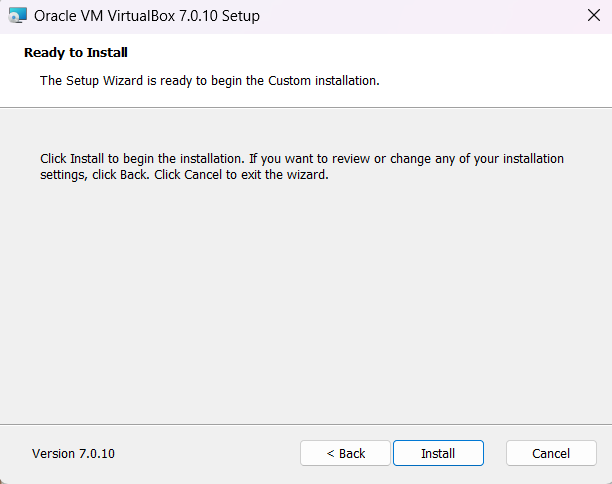Click the VirtualBox setup icon in title bar
This screenshot has width=612, height=484.
pyautogui.click(x=18, y=16)
